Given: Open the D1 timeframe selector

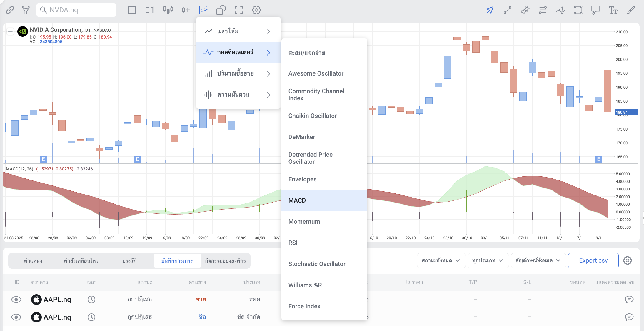Looking at the screenshot, I should pos(149,10).
